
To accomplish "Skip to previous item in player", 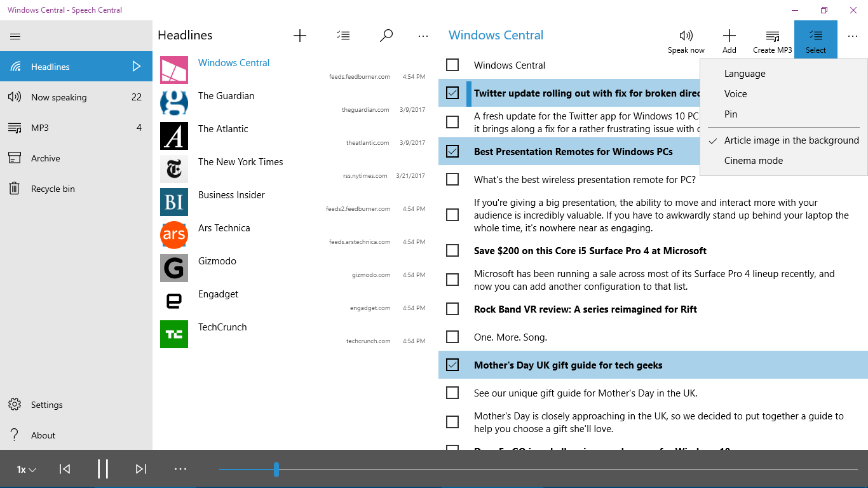I will 65,469.
